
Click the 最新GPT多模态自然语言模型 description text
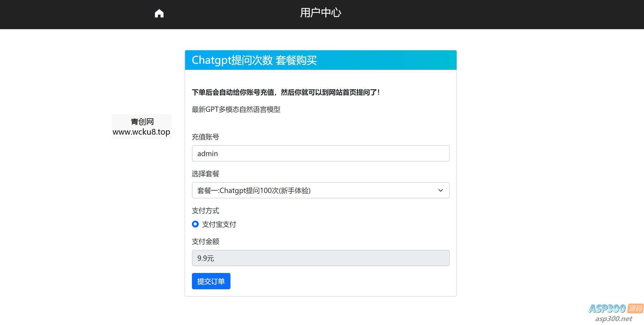pyautogui.click(x=236, y=109)
